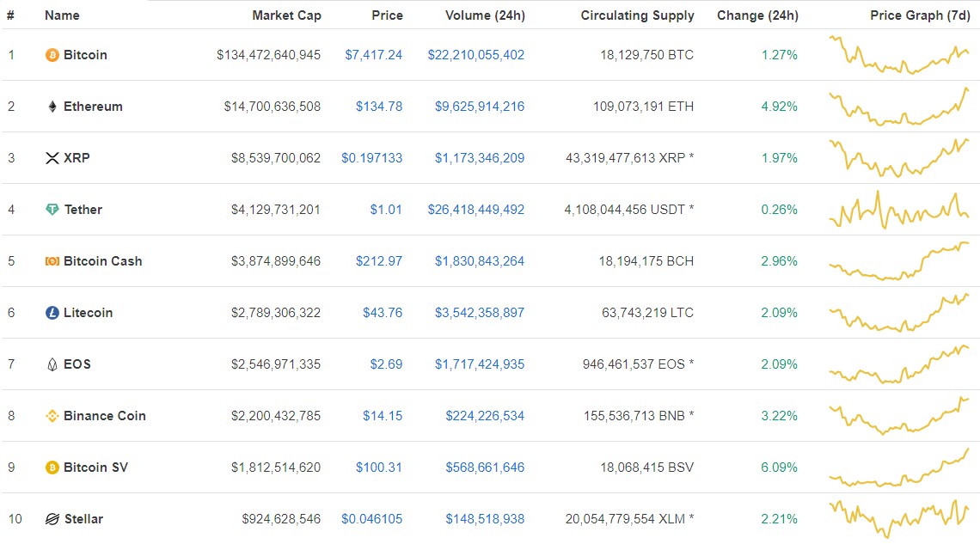Open the Litecoin name link
This screenshot has width=980, height=544.
(x=89, y=313)
